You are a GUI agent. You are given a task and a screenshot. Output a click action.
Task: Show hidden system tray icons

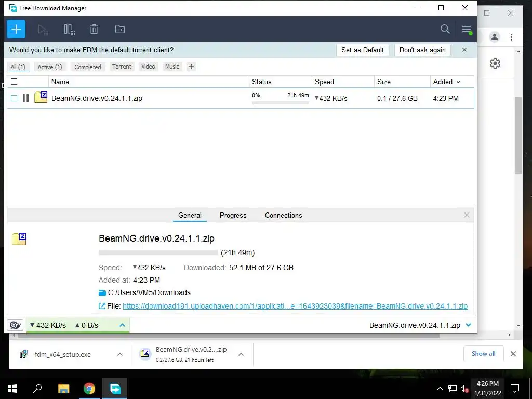click(440, 389)
